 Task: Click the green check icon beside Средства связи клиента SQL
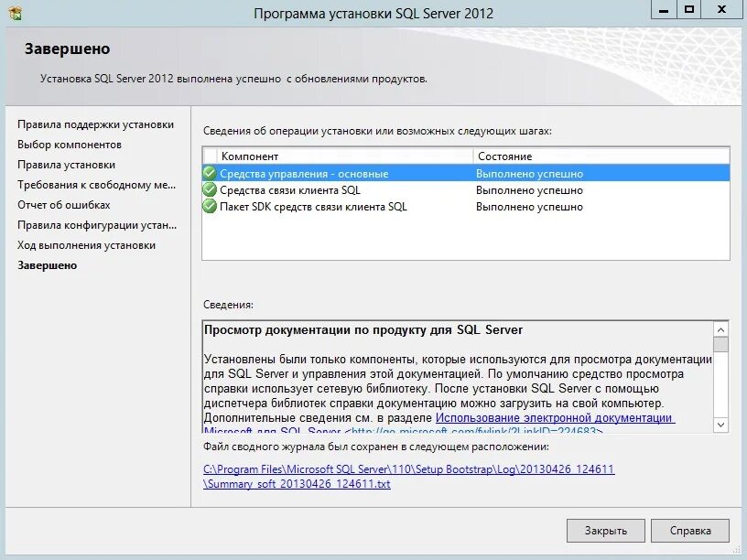pos(210,189)
